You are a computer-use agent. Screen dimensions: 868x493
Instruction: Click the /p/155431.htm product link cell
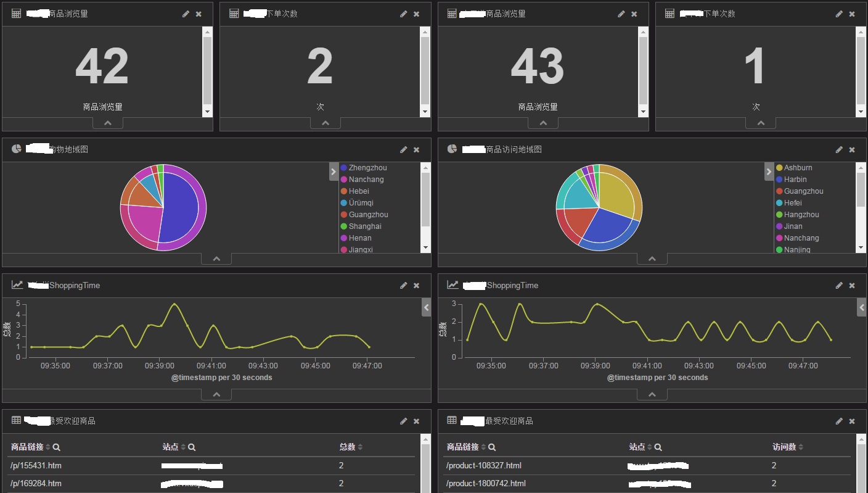click(x=36, y=466)
